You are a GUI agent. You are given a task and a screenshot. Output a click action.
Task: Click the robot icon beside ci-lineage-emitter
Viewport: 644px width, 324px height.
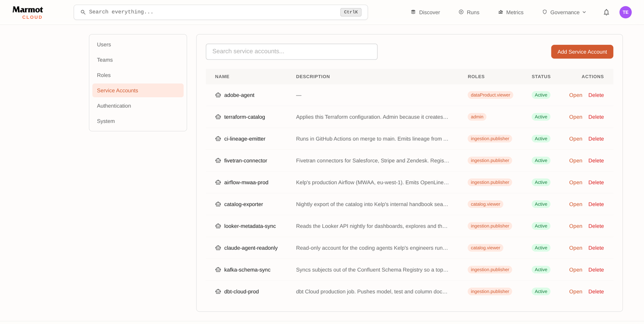pyautogui.click(x=218, y=139)
